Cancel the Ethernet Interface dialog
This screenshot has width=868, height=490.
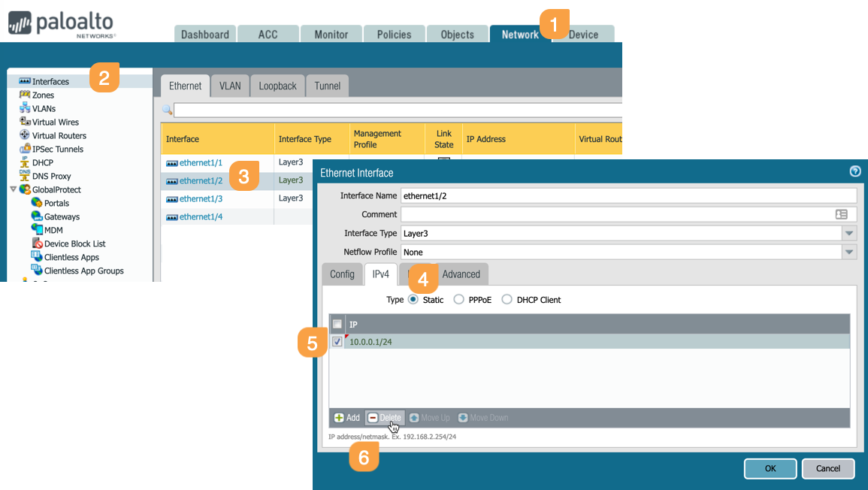(827, 468)
